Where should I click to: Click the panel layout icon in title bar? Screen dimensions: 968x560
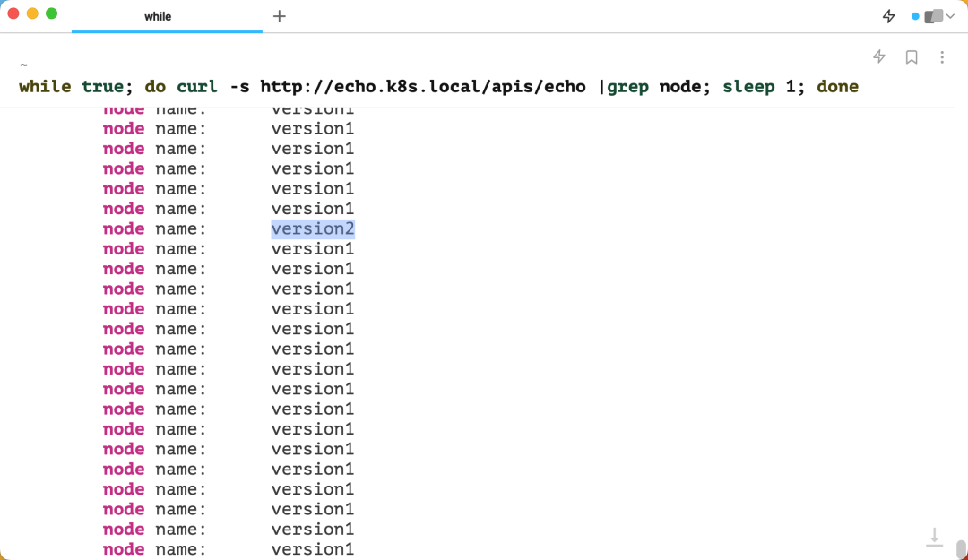click(x=933, y=17)
